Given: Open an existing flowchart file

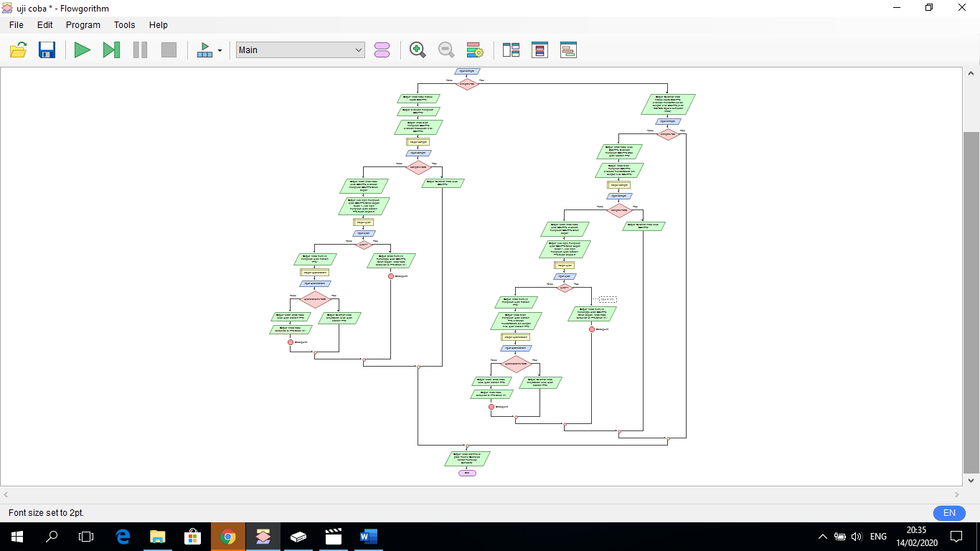Looking at the screenshot, I should (x=17, y=50).
